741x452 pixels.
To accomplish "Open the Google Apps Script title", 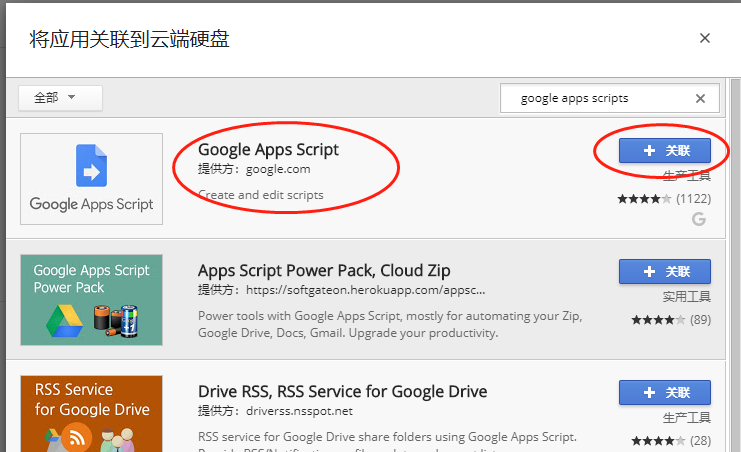I will [x=268, y=150].
